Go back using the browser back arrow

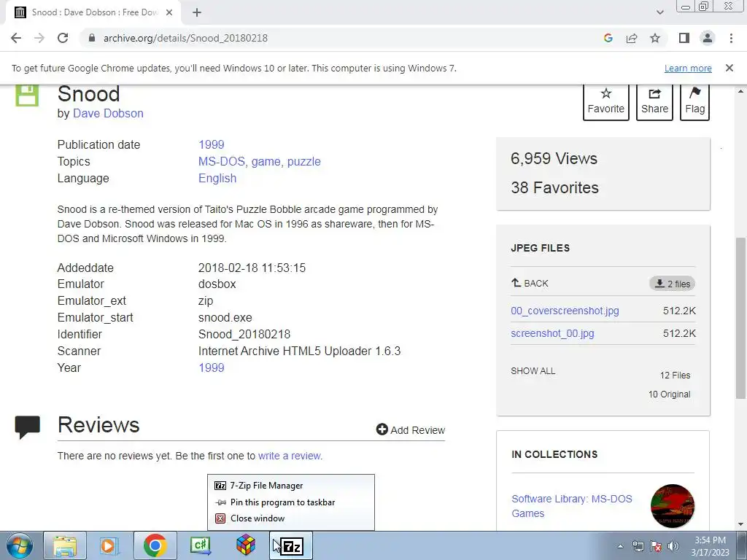(16, 38)
